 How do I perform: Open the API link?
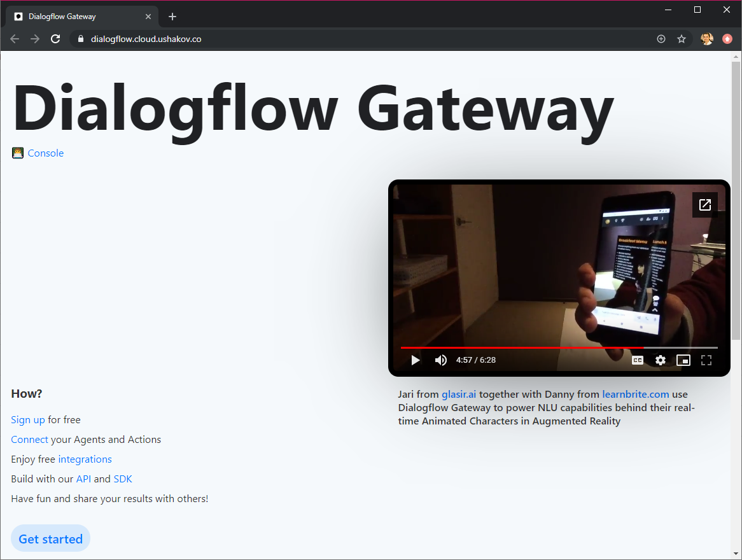click(x=83, y=479)
